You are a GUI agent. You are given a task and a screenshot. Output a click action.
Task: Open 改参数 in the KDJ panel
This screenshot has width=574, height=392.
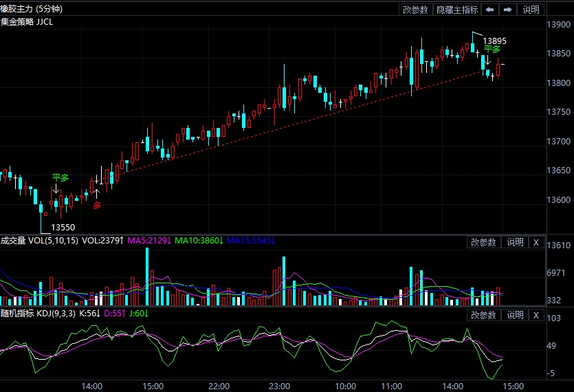[x=484, y=315]
